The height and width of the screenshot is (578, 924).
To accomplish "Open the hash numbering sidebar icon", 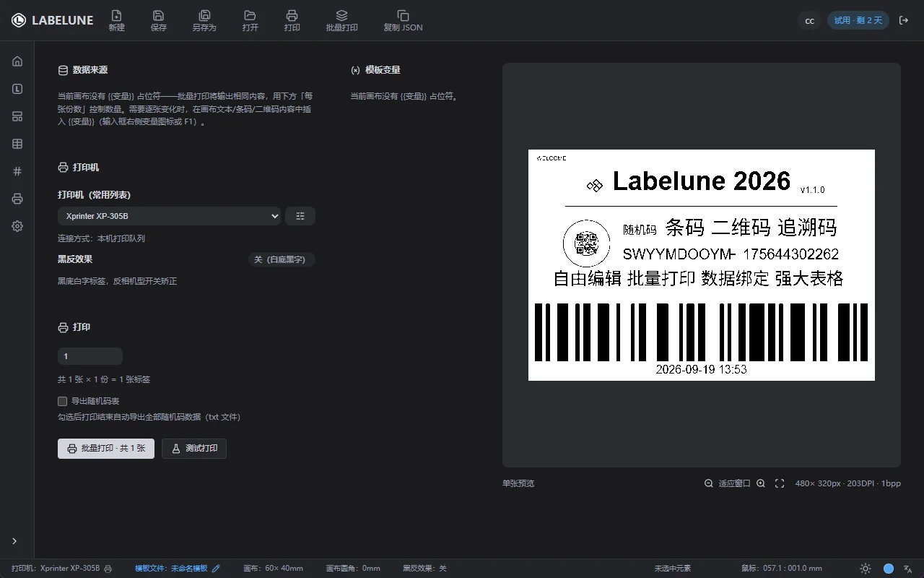I will coord(17,171).
